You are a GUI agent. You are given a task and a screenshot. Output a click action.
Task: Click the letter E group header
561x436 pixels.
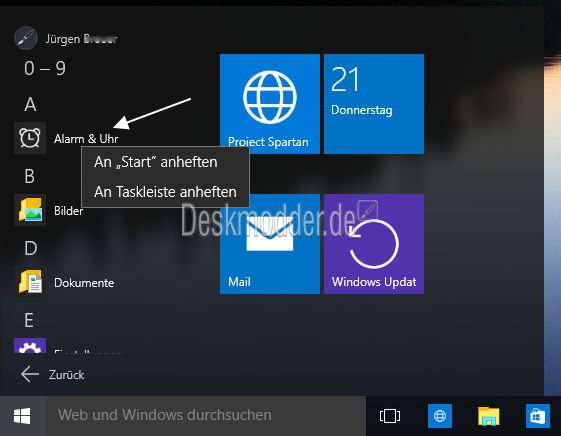point(29,320)
